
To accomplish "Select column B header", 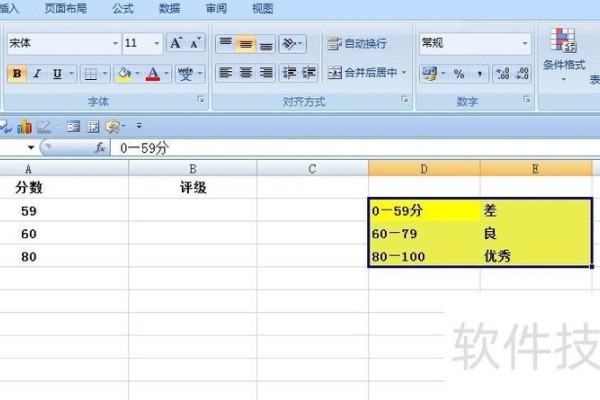I will (193, 169).
